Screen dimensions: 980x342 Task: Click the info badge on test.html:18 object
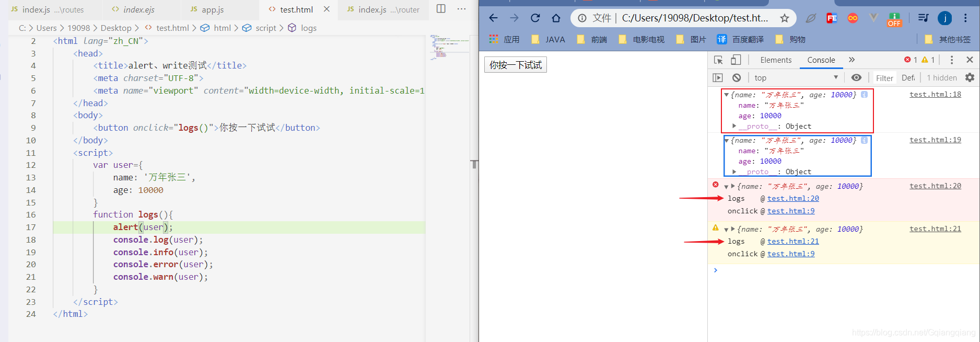click(864, 95)
